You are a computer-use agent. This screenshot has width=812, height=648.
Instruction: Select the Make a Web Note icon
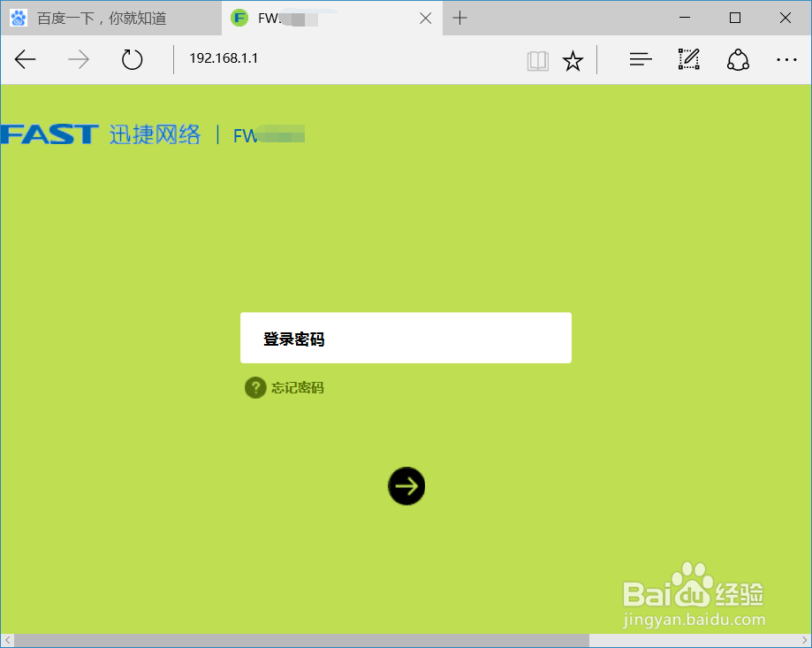click(688, 59)
